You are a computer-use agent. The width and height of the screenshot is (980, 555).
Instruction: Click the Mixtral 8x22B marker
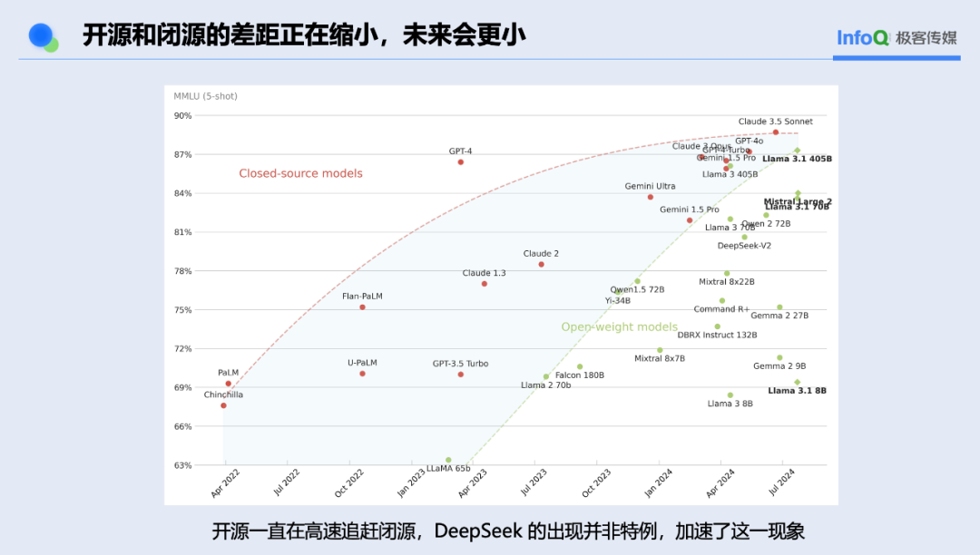pyautogui.click(x=727, y=273)
